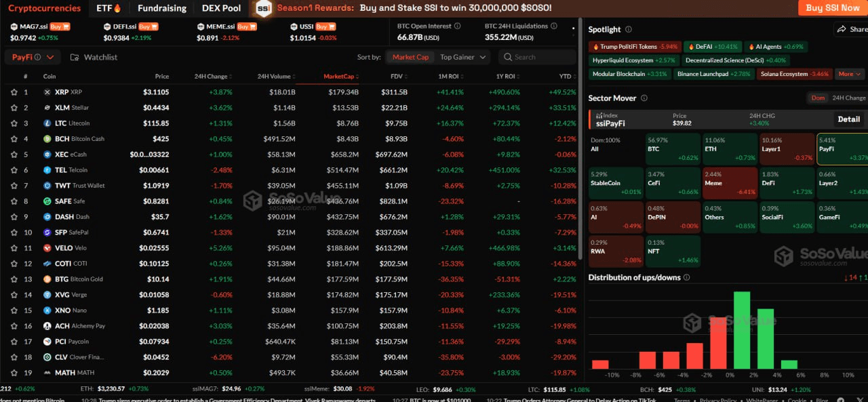Click Buy button for MEME.ssi
868x402 pixels.
coord(248,26)
